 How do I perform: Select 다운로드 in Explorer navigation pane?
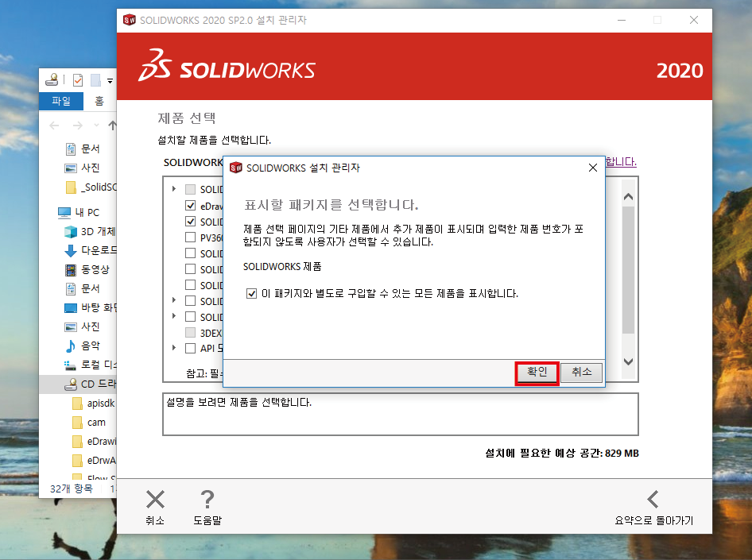point(90,250)
